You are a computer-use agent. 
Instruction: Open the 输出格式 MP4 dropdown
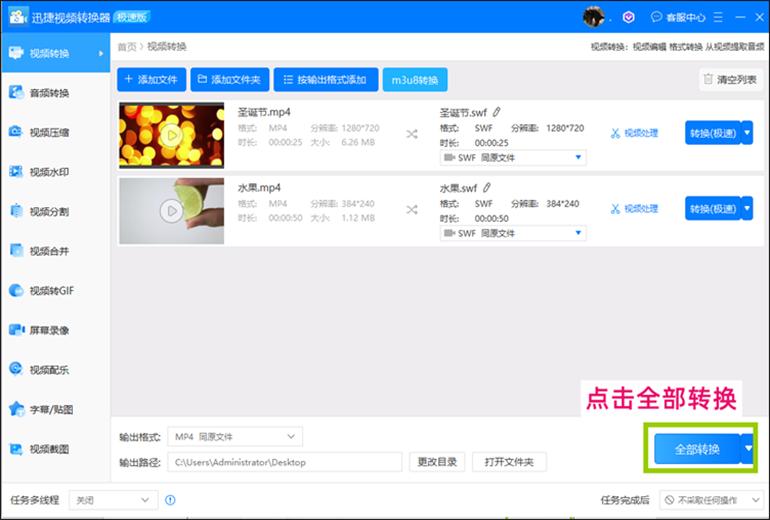coord(235,437)
